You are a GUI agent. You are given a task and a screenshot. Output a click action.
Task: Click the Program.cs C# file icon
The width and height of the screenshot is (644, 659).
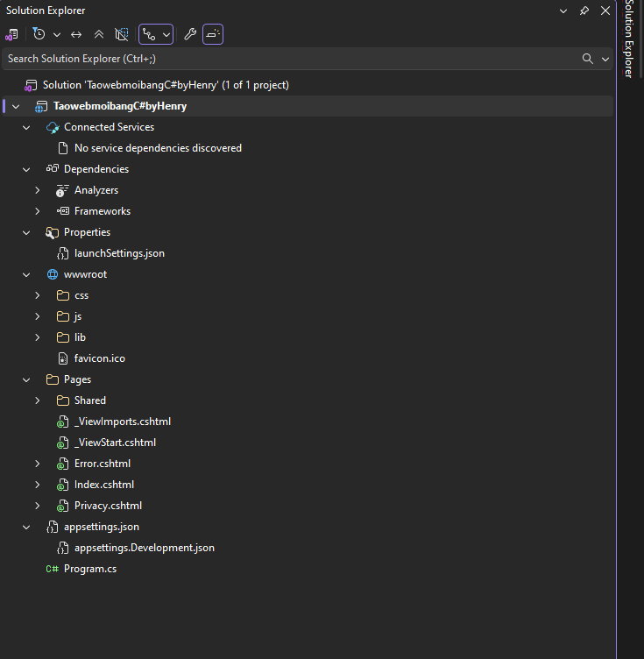pos(53,569)
